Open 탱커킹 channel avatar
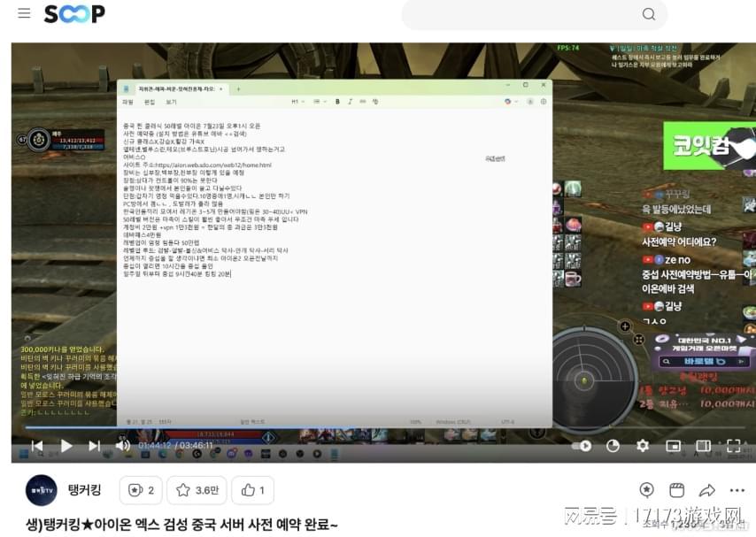The height and width of the screenshot is (537, 756). (41, 490)
